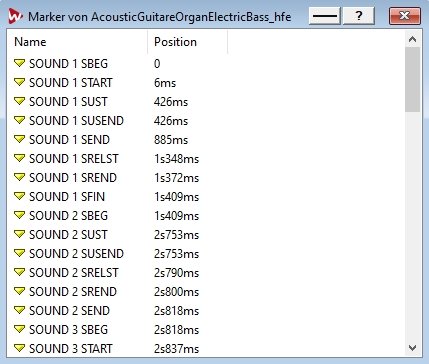Select the marker icon of SOUND 1 SUSEND
This screenshot has width=429, height=364.
(20, 120)
